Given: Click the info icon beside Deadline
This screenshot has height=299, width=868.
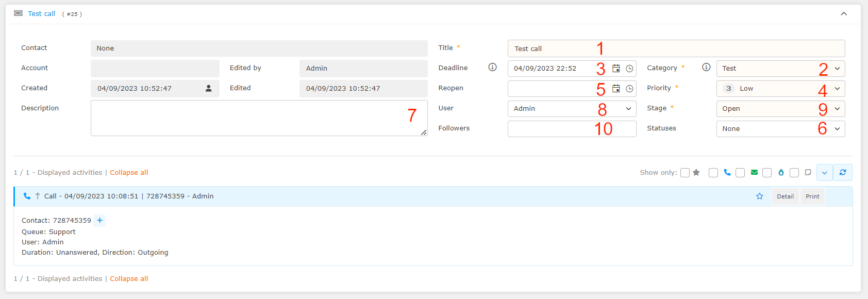Looking at the screenshot, I should 492,68.
